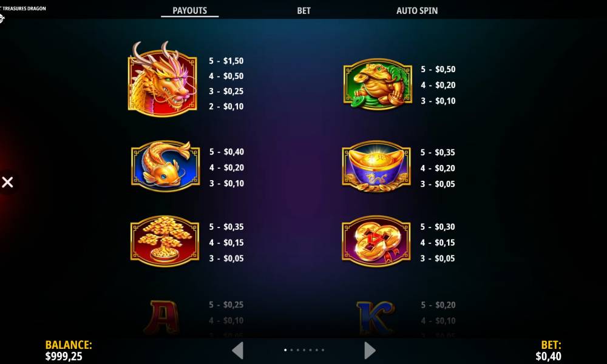Close the paytable with the X button
The width and height of the screenshot is (607, 364).
tap(7, 182)
